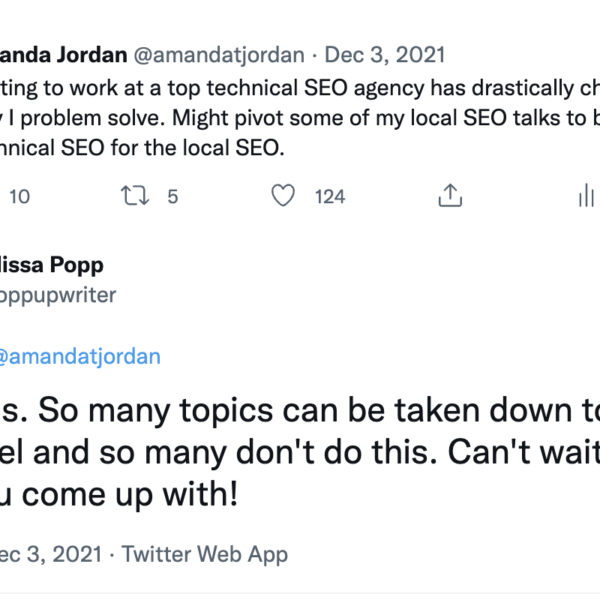Click the 124 likes count
The width and height of the screenshot is (600, 600).
330,196
